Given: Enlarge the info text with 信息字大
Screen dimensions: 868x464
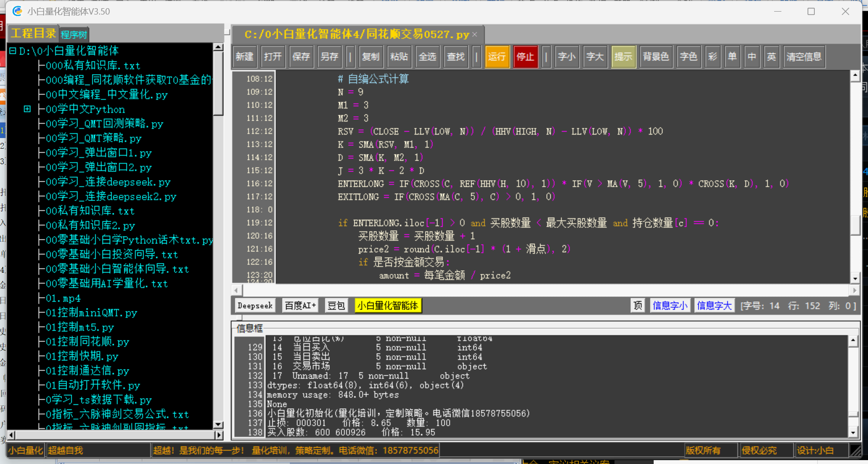Looking at the screenshot, I should (x=714, y=306).
